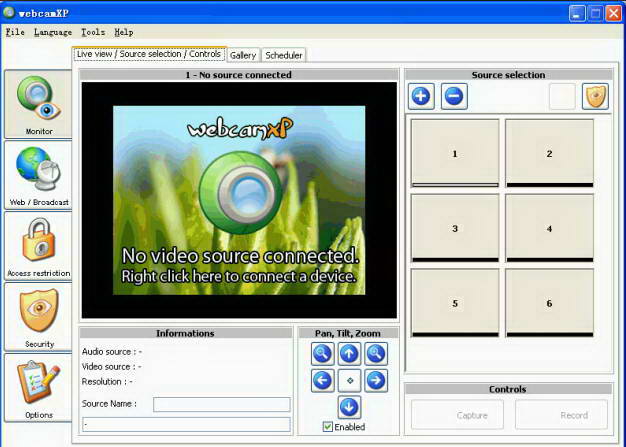
Task: Zoom in with right magnifier button
Action: coord(376,354)
